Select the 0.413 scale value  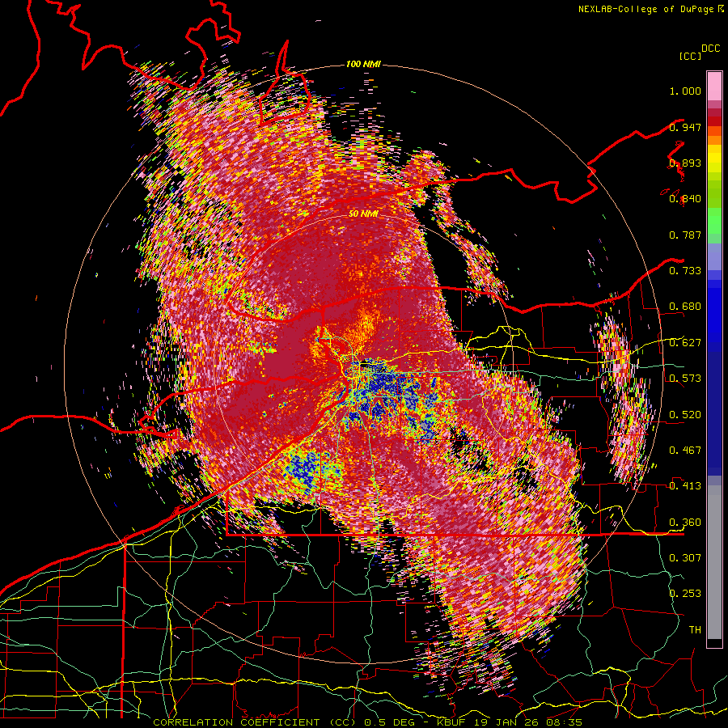[685, 486]
